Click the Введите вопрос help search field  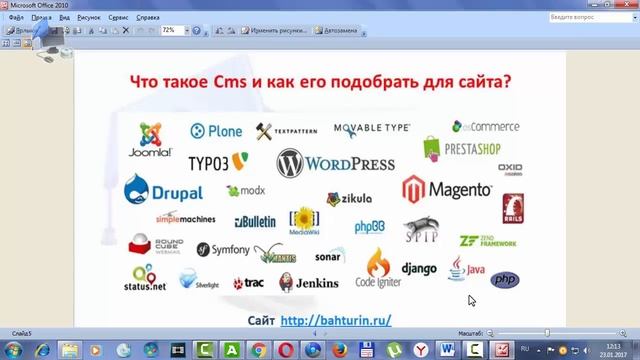[x=590, y=18]
